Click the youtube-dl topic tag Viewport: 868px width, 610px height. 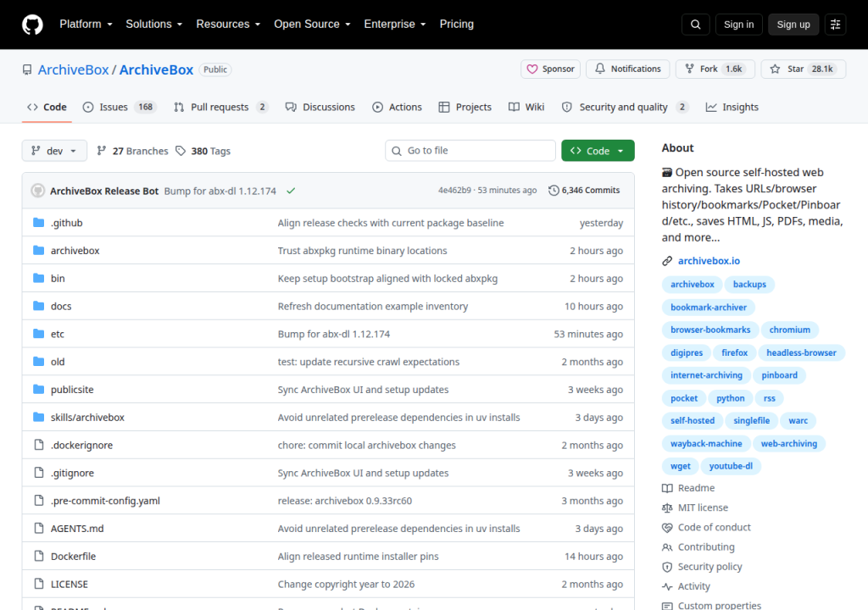(x=731, y=466)
